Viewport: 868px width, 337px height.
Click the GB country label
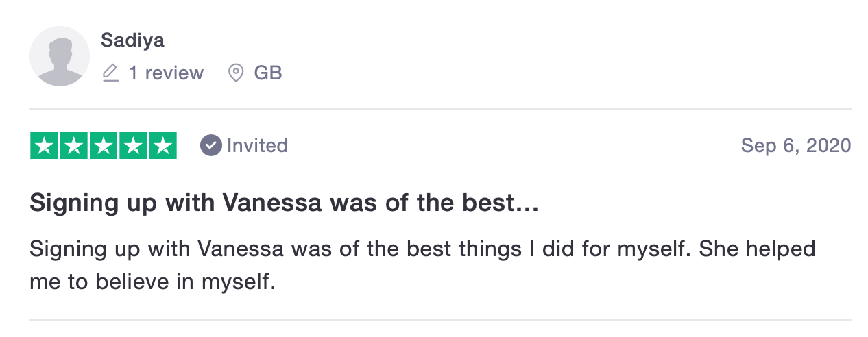(x=268, y=73)
